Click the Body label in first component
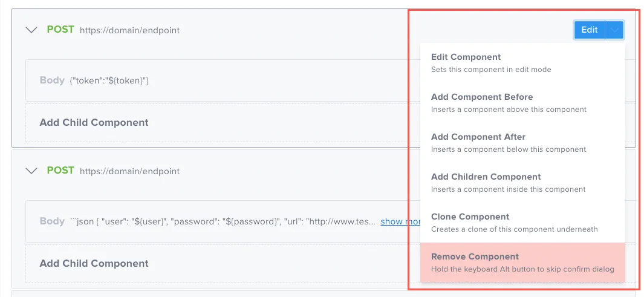Screen dimensions: 644x297 coord(52,80)
